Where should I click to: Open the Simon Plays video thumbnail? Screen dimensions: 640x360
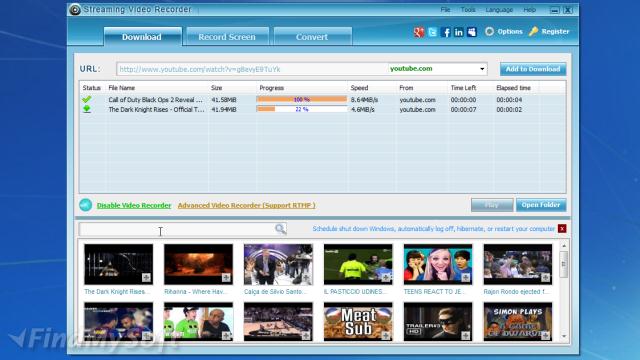pos(518,322)
